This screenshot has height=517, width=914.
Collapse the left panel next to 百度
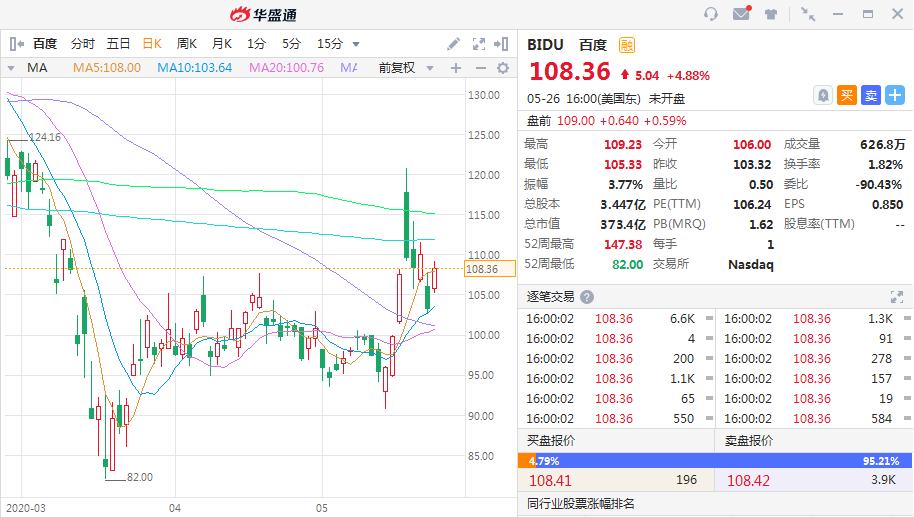(x=16, y=44)
